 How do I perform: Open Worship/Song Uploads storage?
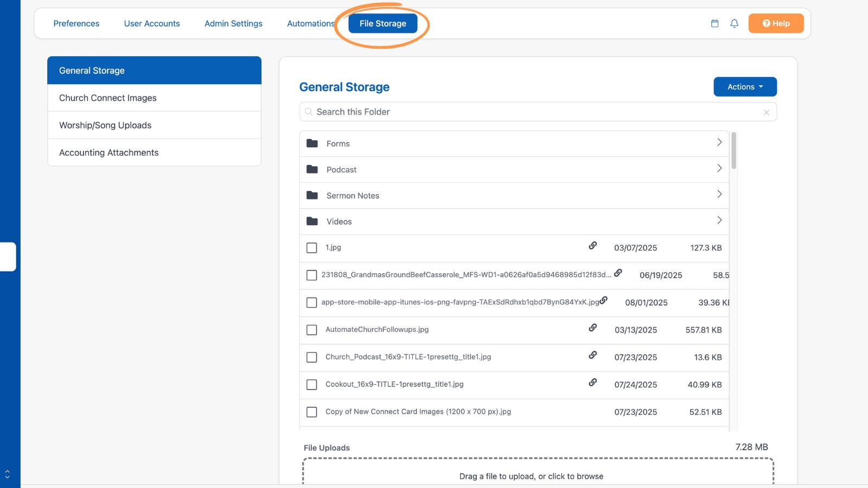pos(154,125)
